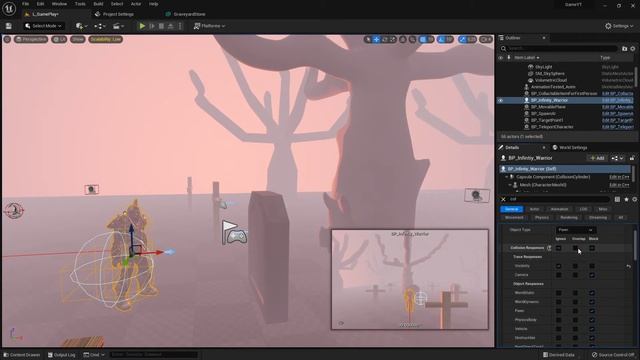Open the Select Mode dropdown
Screen dimensions: 640x360
(43, 26)
